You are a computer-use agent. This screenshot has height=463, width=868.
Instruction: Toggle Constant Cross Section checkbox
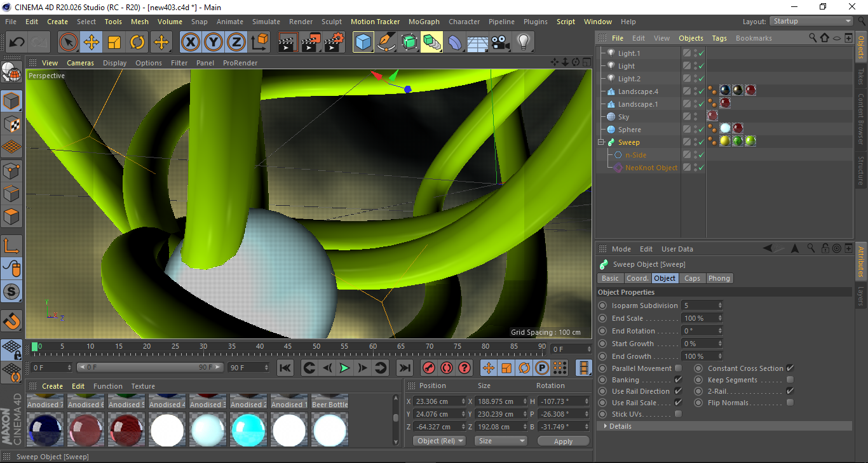pos(790,368)
